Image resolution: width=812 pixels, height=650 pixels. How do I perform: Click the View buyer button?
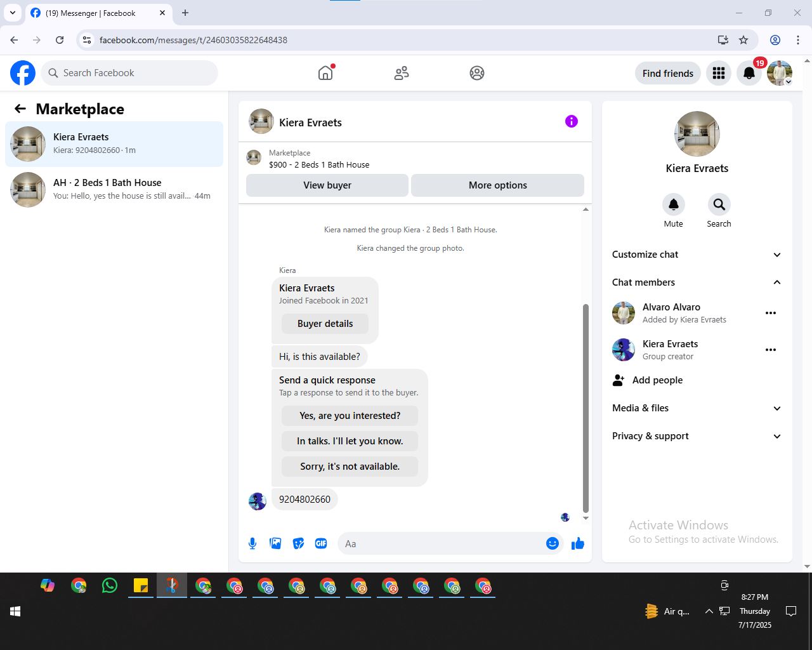point(327,185)
